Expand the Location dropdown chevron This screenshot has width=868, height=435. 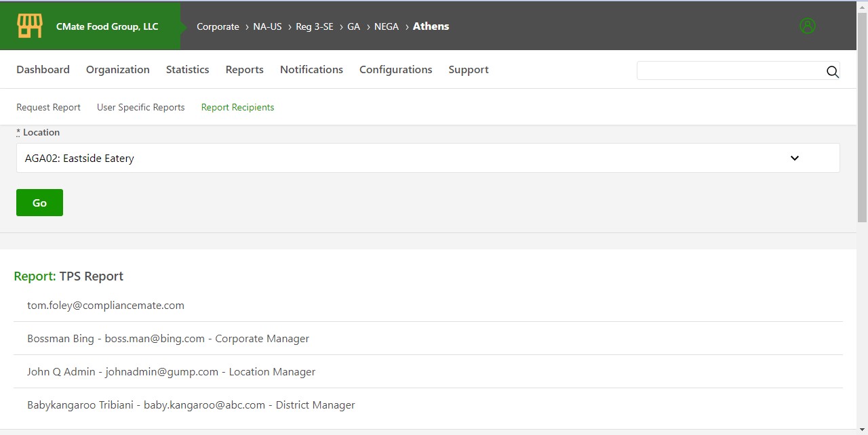pos(795,158)
